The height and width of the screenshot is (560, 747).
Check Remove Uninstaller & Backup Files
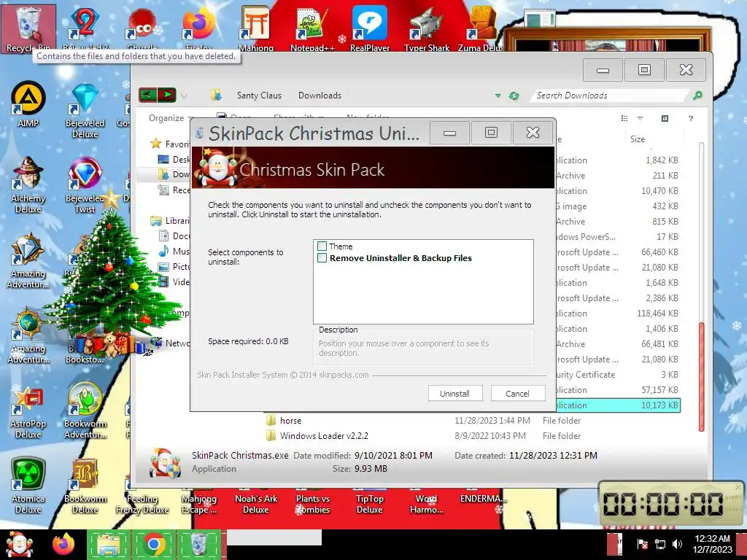coord(322,258)
